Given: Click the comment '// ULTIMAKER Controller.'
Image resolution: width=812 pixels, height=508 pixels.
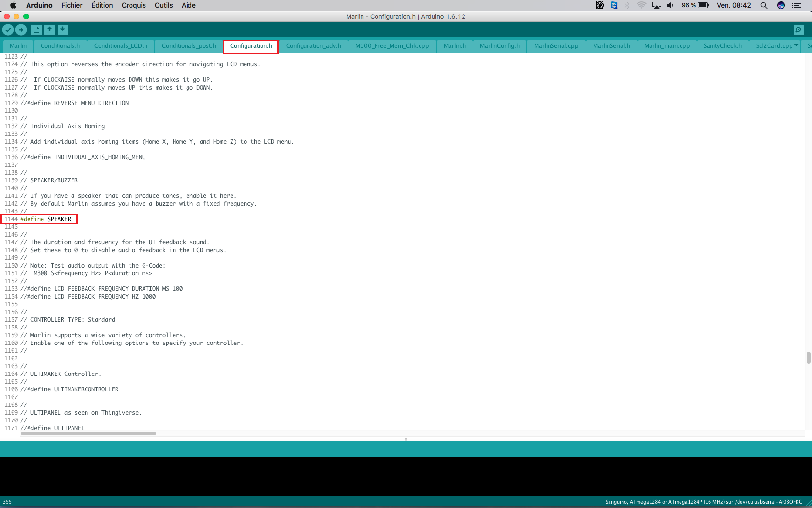Looking at the screenshot, I should tap(61, 374).
